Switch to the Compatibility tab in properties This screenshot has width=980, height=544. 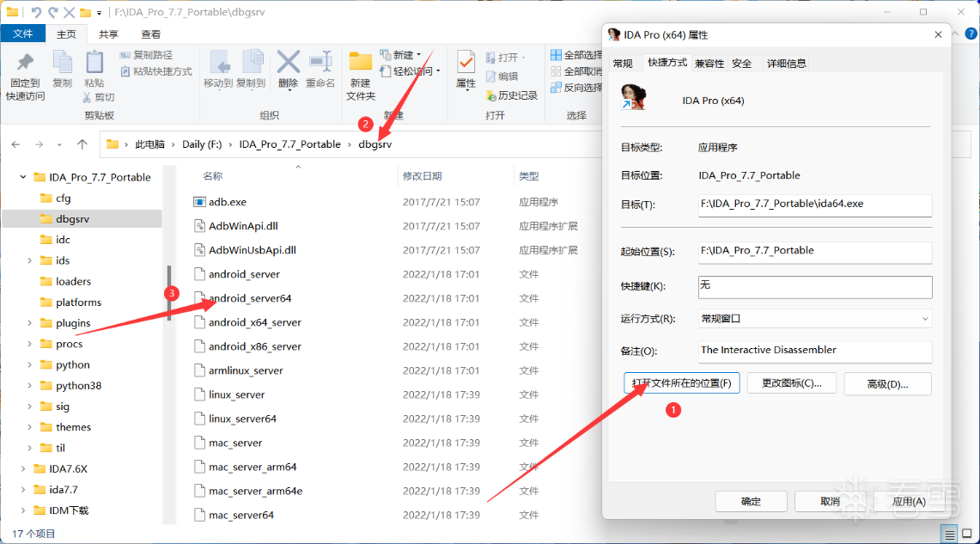click(x=709, y=63)
